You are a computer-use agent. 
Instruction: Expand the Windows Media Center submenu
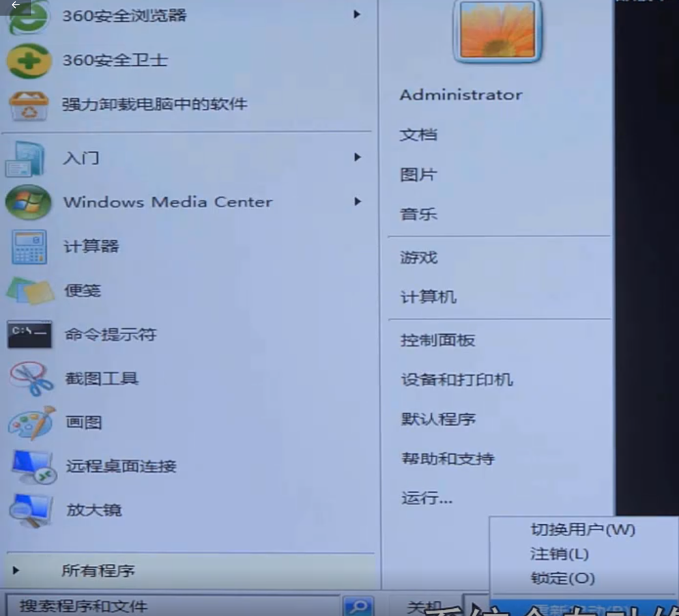point(357,201)
